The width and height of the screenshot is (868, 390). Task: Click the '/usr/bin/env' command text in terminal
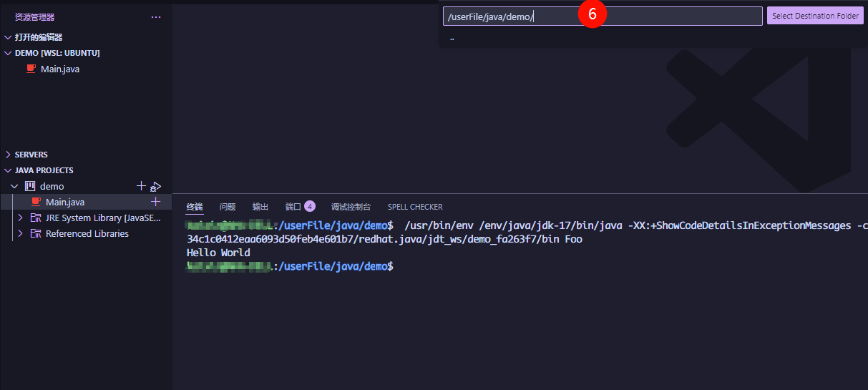(x=437, y=226)
